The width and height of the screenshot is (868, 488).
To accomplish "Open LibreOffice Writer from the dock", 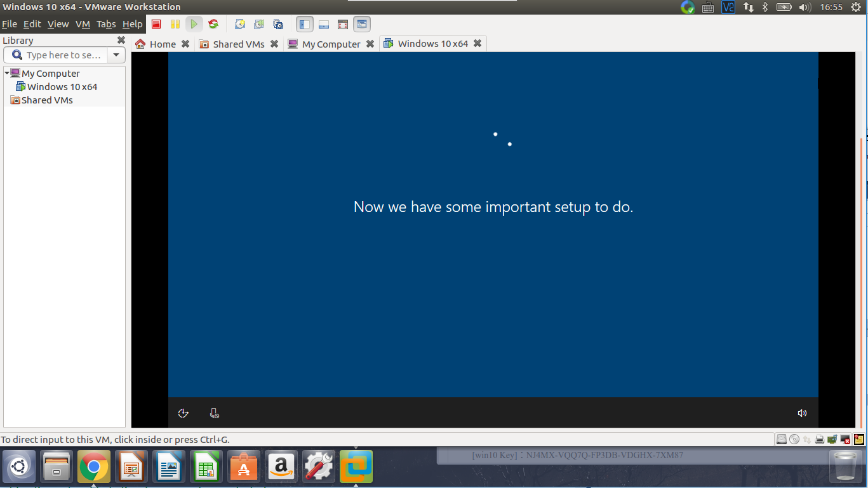I will 169,468.
